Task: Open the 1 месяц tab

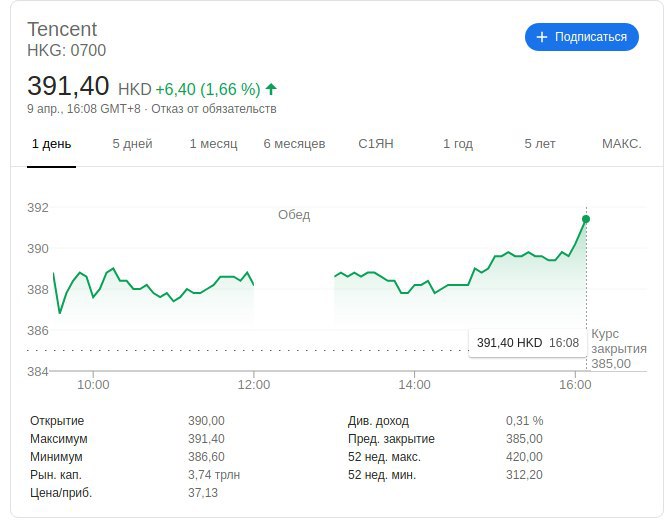Action: (213, 144)
